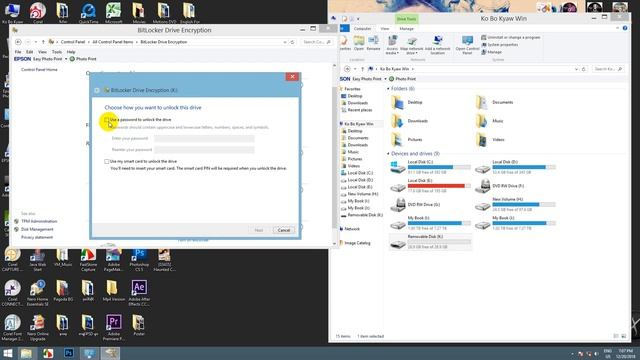Select the Downloads folder icon in Folders group
640x360 pixels.
pos(397,121)
